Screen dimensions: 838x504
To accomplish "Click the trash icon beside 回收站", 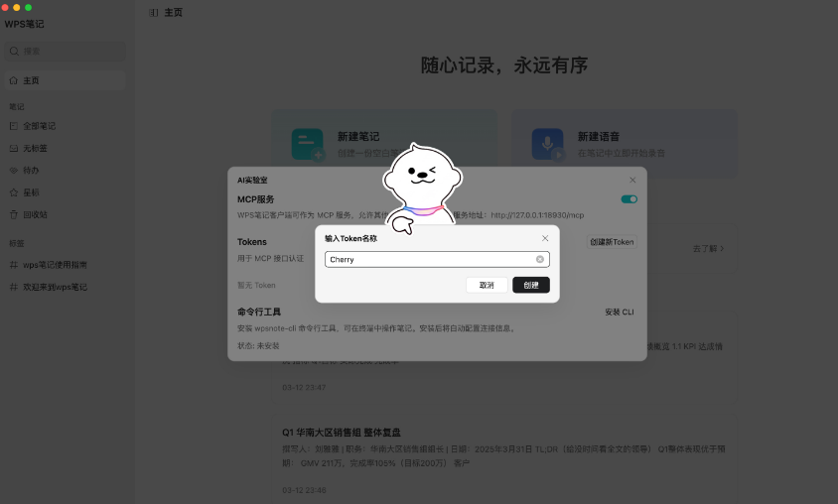I will pyautogui.click(x=13, y=214).
